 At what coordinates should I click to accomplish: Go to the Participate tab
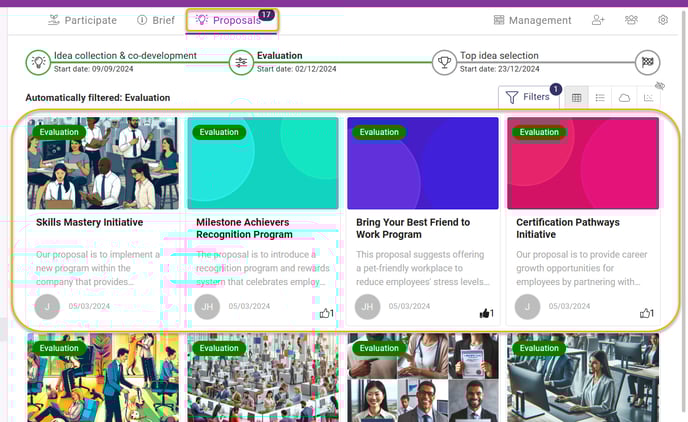(x=82, y=20)
